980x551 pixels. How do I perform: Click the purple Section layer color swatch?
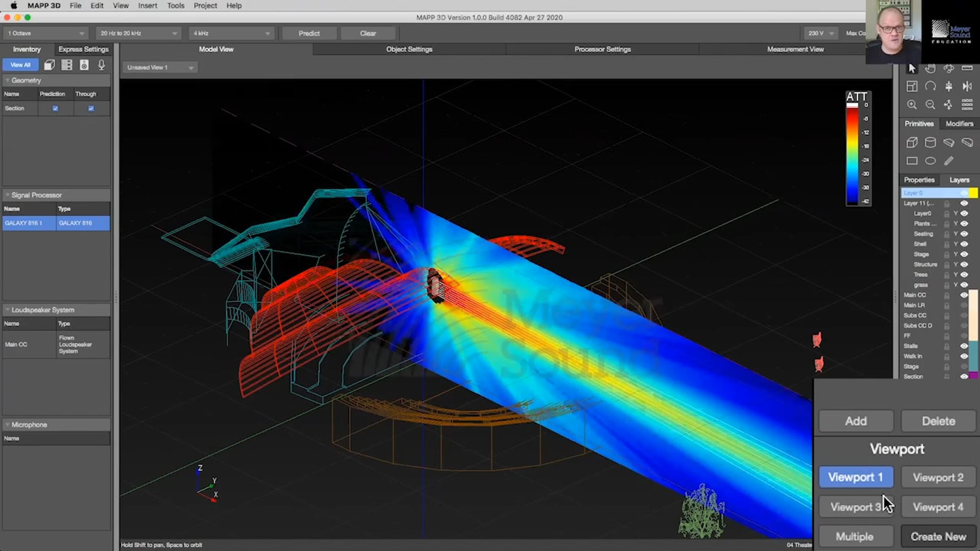(x=974, y=376)
